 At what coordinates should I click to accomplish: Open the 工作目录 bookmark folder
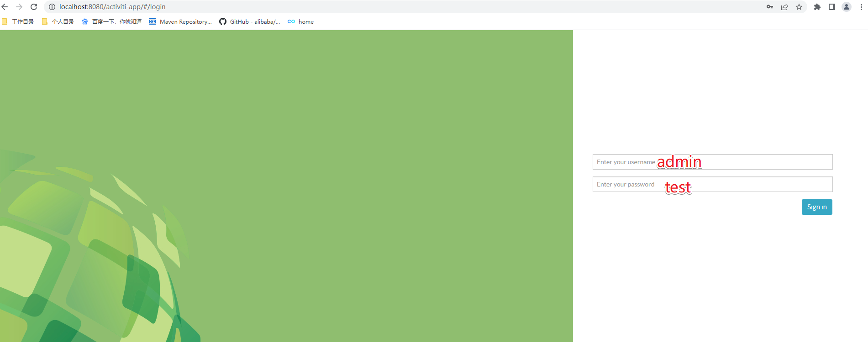[x=18, y=21]
